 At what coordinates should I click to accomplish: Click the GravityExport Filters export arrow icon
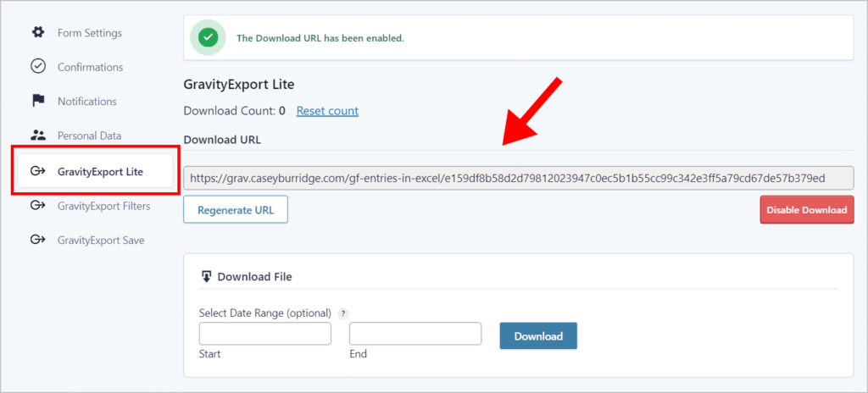tap(37, 206)
